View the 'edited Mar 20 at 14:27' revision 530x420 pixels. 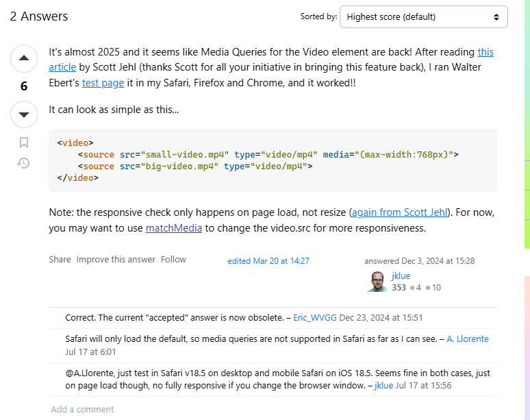pyautogui.click(x=268, y=261)
